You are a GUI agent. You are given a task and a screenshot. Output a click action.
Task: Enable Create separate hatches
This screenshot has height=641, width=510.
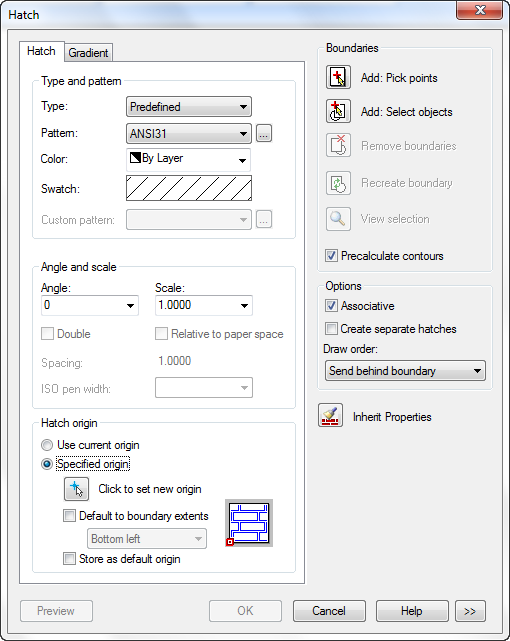coord(331,329)
